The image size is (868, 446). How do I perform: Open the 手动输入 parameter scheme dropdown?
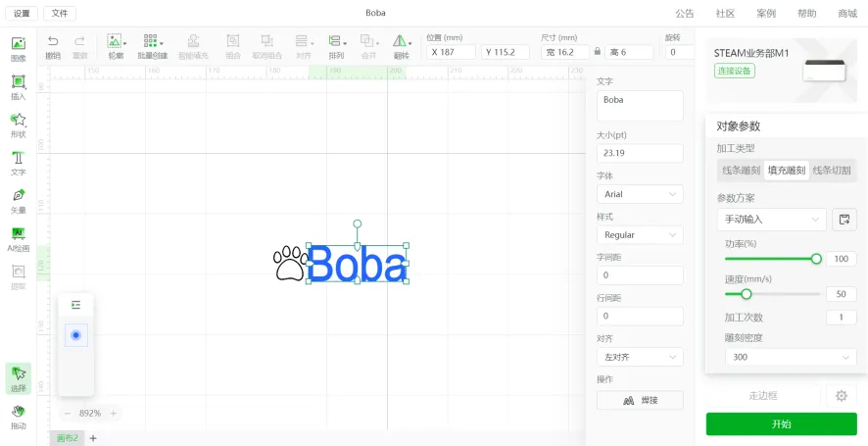[772, 220]
